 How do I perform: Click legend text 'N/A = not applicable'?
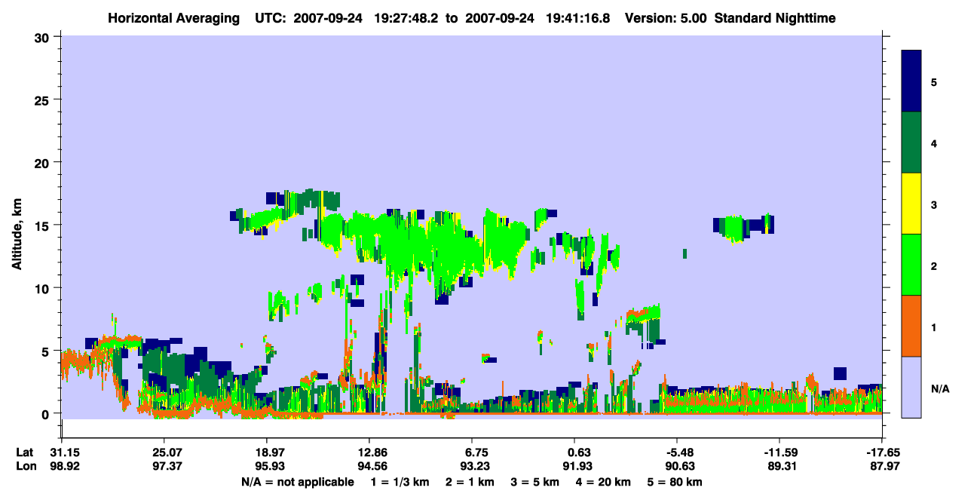pyautogui.click(x=297, y=482)
